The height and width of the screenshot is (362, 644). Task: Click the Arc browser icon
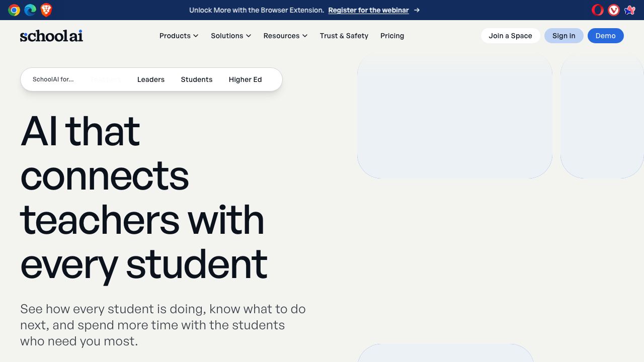click(630, 10)
